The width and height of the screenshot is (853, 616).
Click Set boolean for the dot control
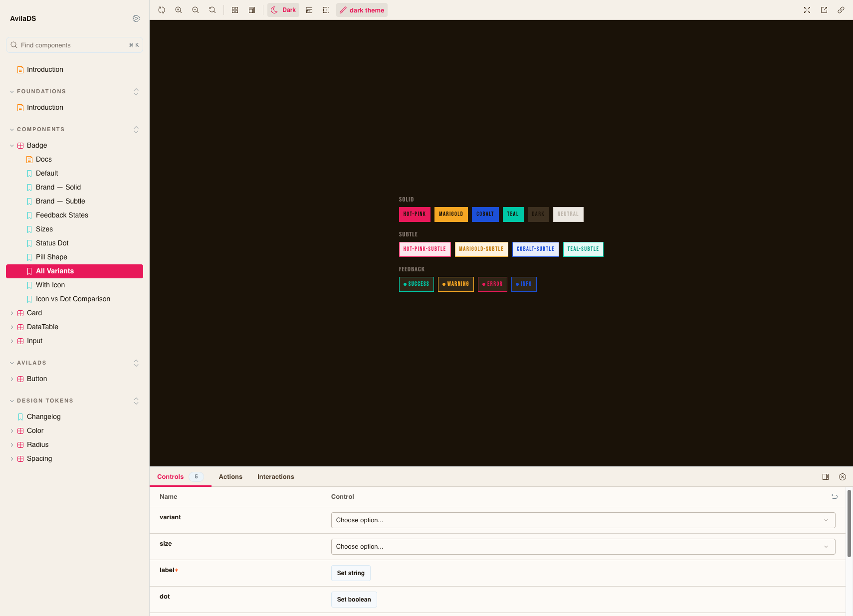[x=354, y=599]
